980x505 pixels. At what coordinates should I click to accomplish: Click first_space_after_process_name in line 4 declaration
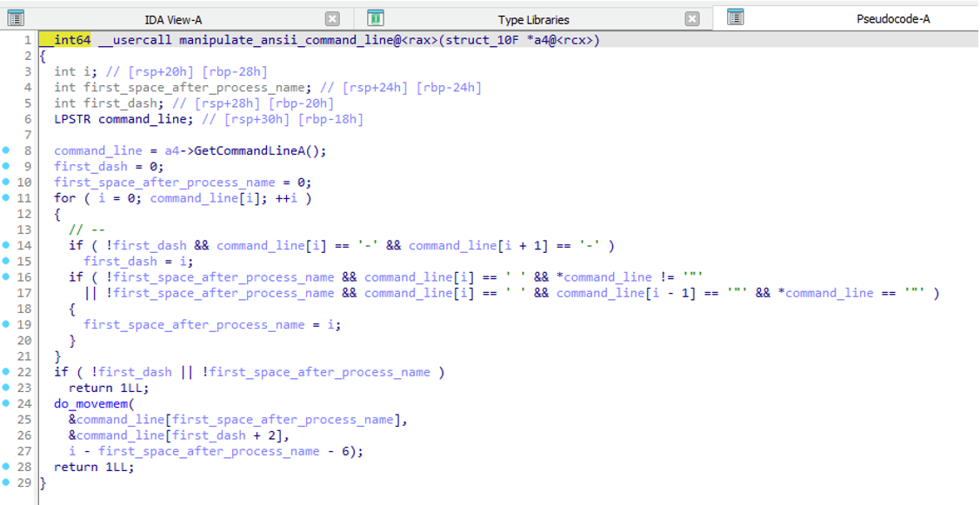195,88
